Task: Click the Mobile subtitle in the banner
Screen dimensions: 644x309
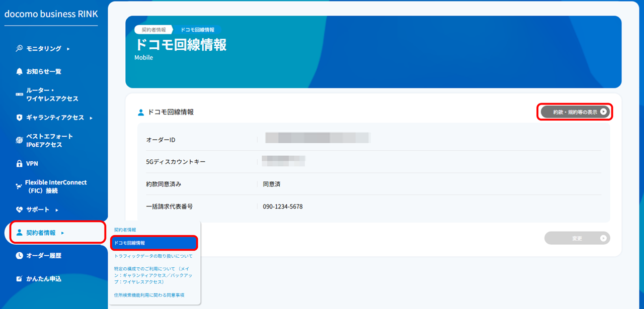Action: [x=144, y=58]
